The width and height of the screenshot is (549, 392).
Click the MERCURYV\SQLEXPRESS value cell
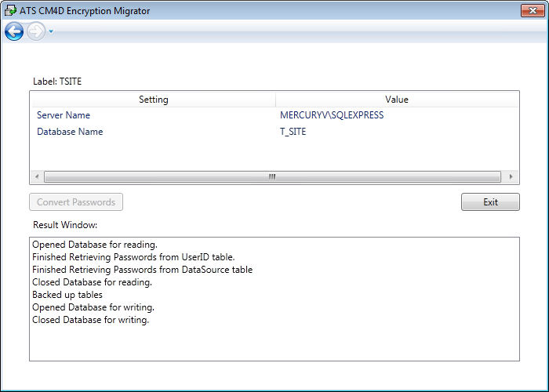(332, 115)
